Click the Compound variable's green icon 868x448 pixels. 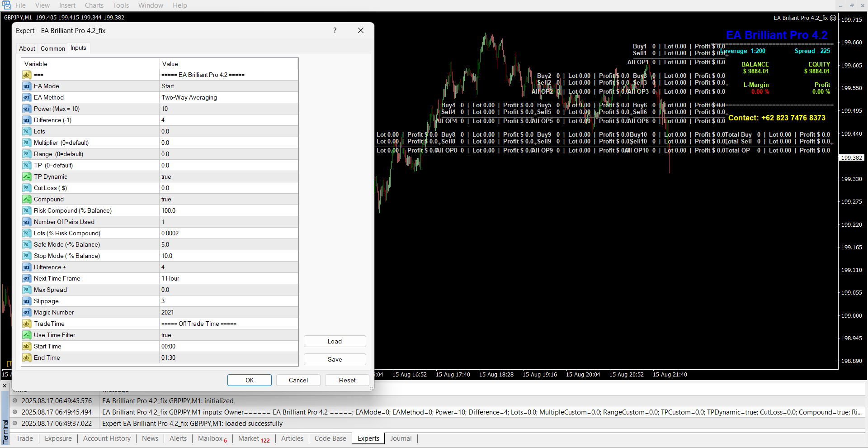click(27, 199)
